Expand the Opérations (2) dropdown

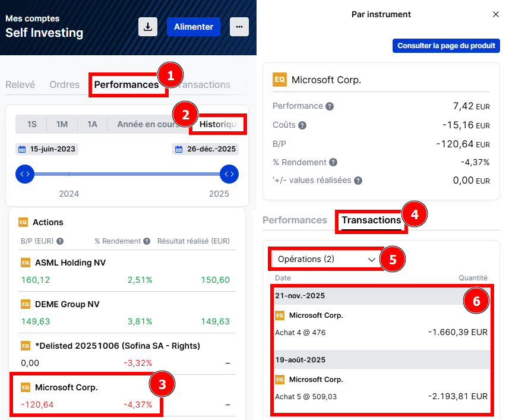coord(326,259)
